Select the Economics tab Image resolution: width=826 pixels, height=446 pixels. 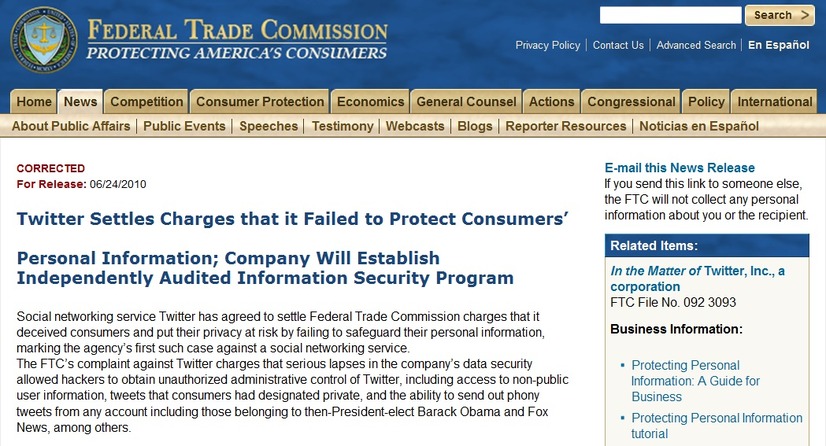[x=370, y=102]
